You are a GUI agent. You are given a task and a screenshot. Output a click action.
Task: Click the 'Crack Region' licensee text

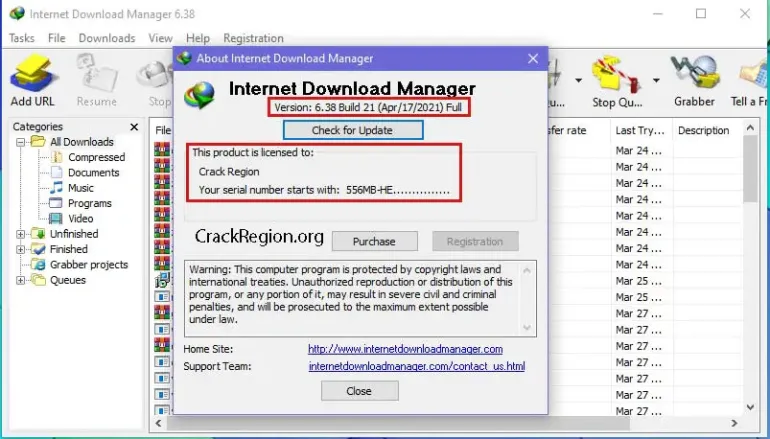[x=229, y=172]
